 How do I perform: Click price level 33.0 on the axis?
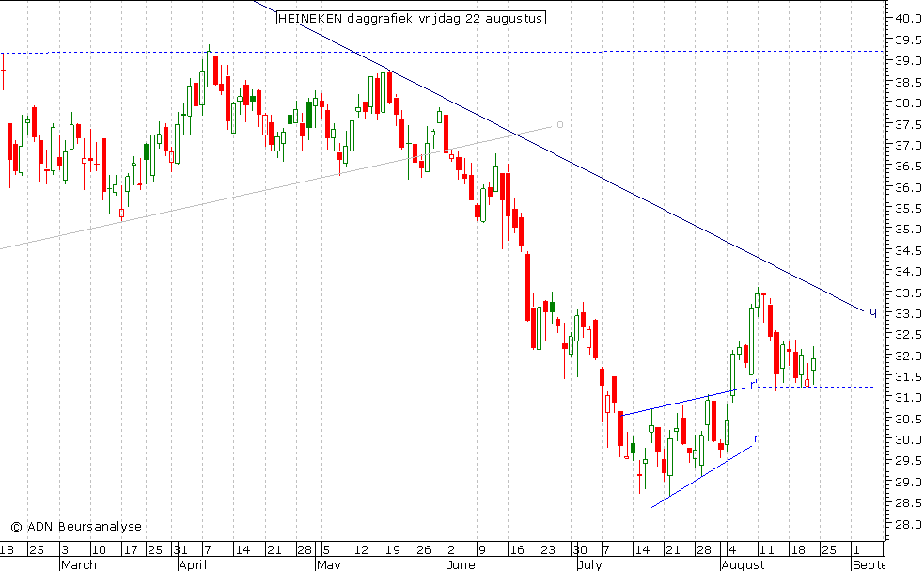[908, 314]
